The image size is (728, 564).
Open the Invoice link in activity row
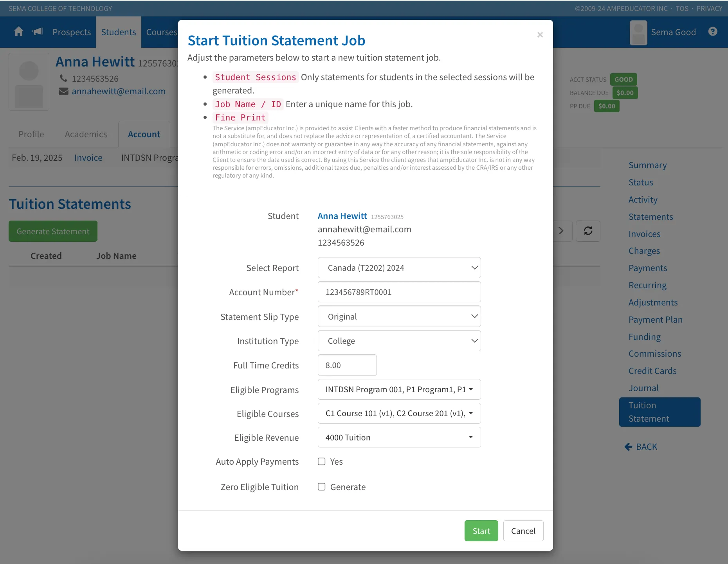pos(88,158)
